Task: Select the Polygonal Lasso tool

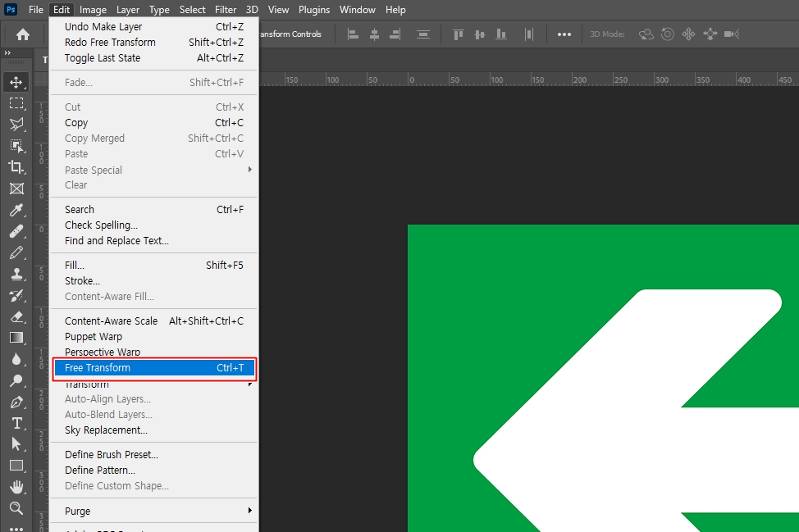Action: pyautogui.click(x=16, y=125)
